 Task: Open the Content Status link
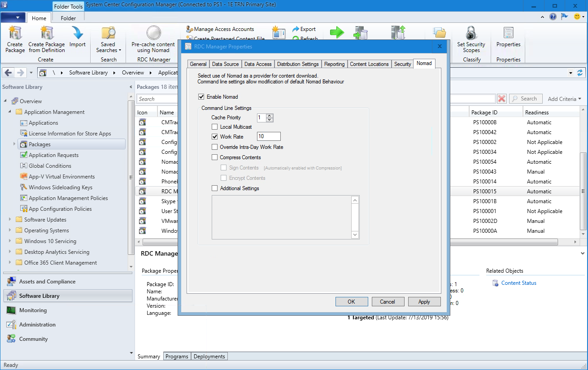(x=518, y=283)
